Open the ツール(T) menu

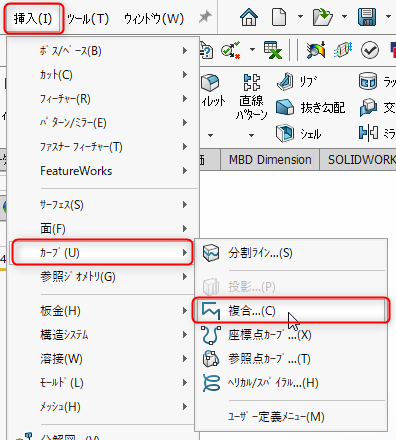click(88, 19)
